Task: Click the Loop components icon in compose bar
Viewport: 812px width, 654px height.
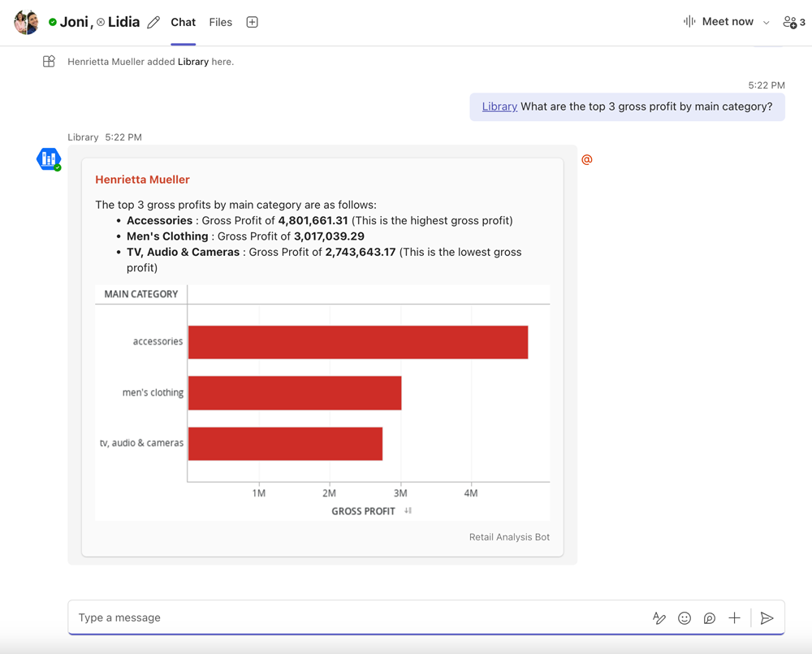Action: coord(709,618)
